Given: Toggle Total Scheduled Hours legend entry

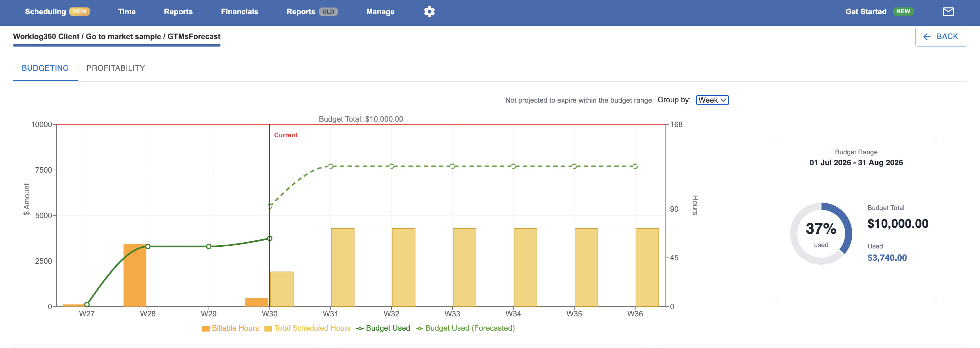Looking at the screenshot, I should (x=307, y=328).
